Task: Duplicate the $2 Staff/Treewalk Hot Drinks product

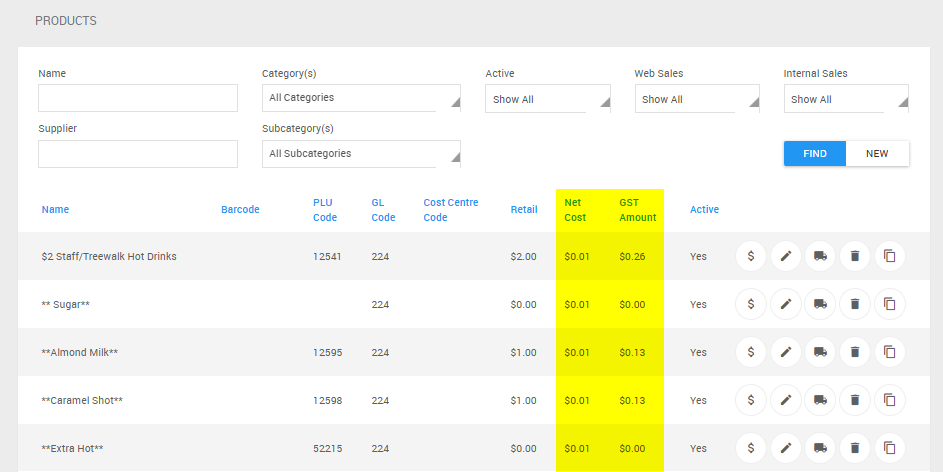Action: pyautogui.click(x=889, y=256)
